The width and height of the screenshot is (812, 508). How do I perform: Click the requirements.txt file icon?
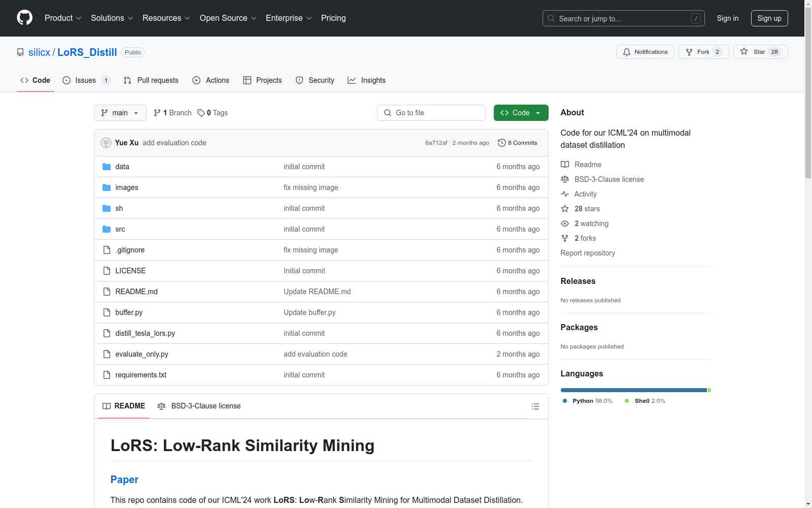[x=107, y=375]
